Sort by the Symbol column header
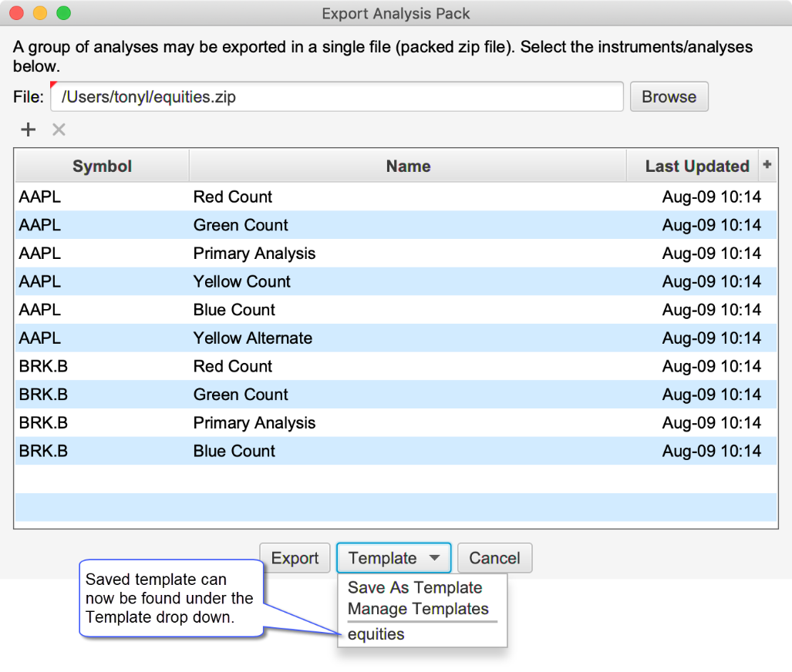 (102, 166)
